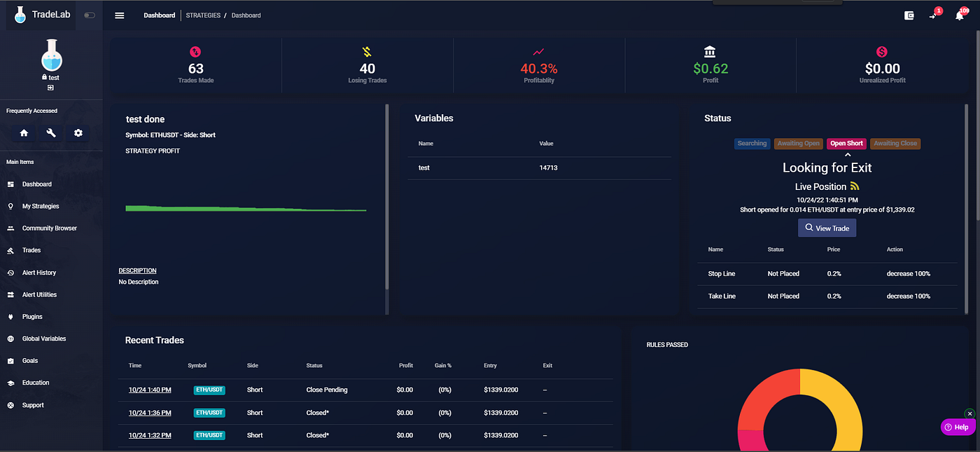Click the Live Position feed icon

pos(855,186)
